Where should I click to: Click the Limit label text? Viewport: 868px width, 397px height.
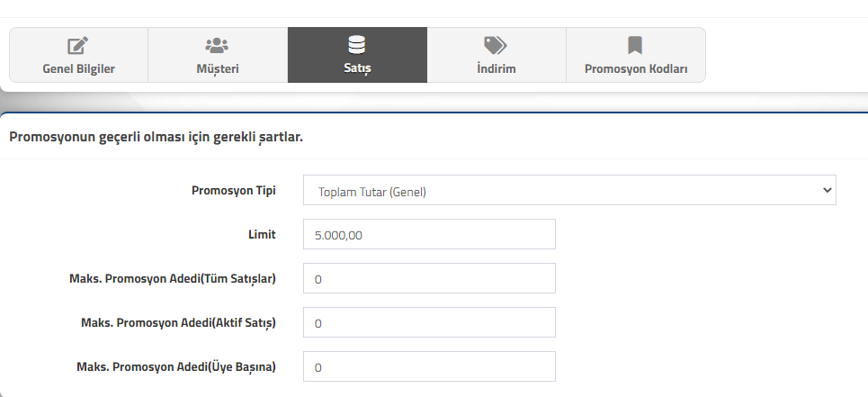(262, 234)
